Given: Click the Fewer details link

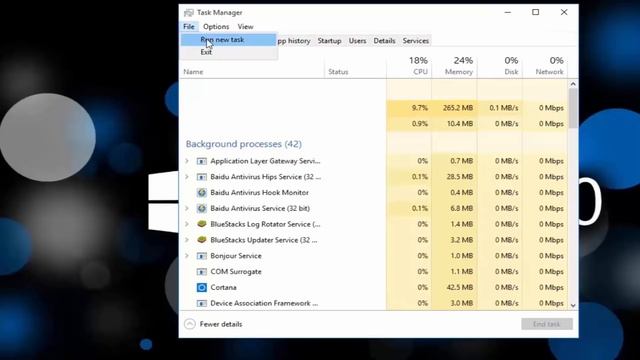Looking at the screenshot, I should pyautogui.click(x=221, y=324).
